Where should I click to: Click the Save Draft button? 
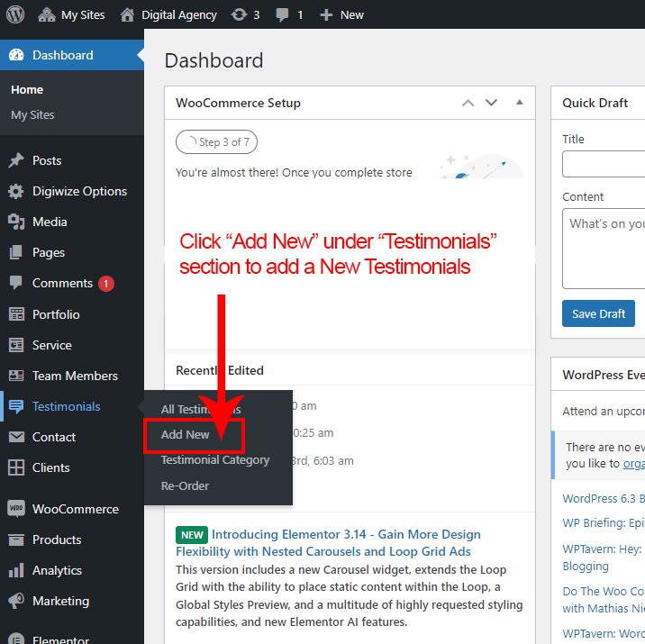[x=598, y=313]
